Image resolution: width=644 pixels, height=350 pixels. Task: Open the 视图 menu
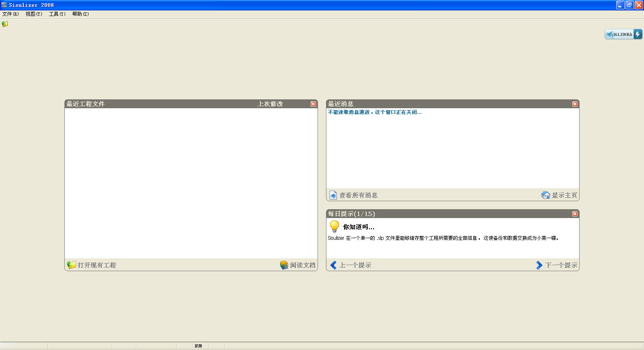click(x=34, y=14)
